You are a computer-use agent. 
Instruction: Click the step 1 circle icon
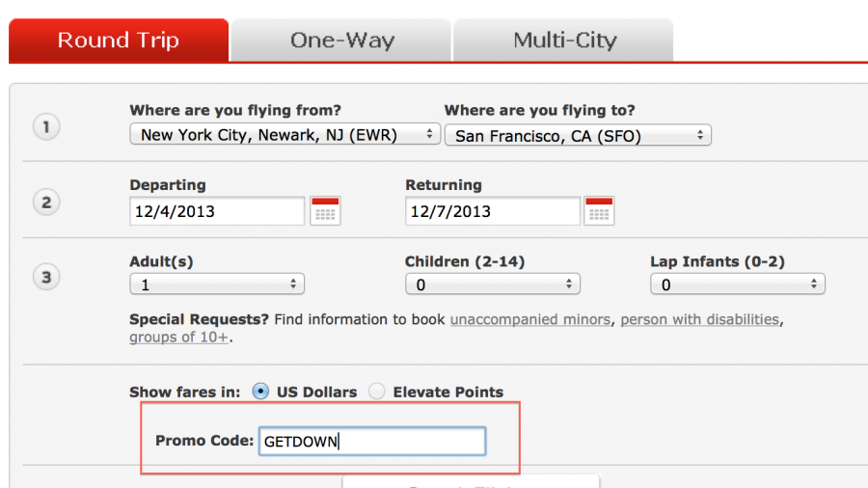(45, 126)
